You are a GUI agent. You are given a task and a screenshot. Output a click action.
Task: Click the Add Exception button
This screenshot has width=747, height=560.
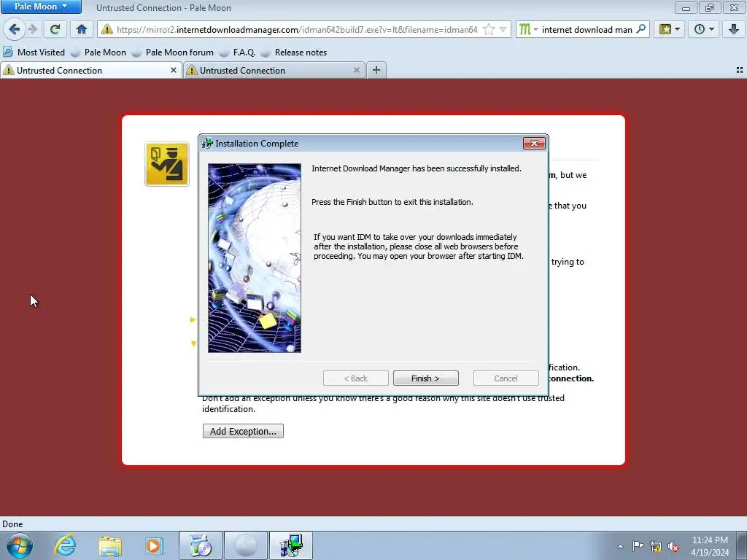[x=243, y=431]
